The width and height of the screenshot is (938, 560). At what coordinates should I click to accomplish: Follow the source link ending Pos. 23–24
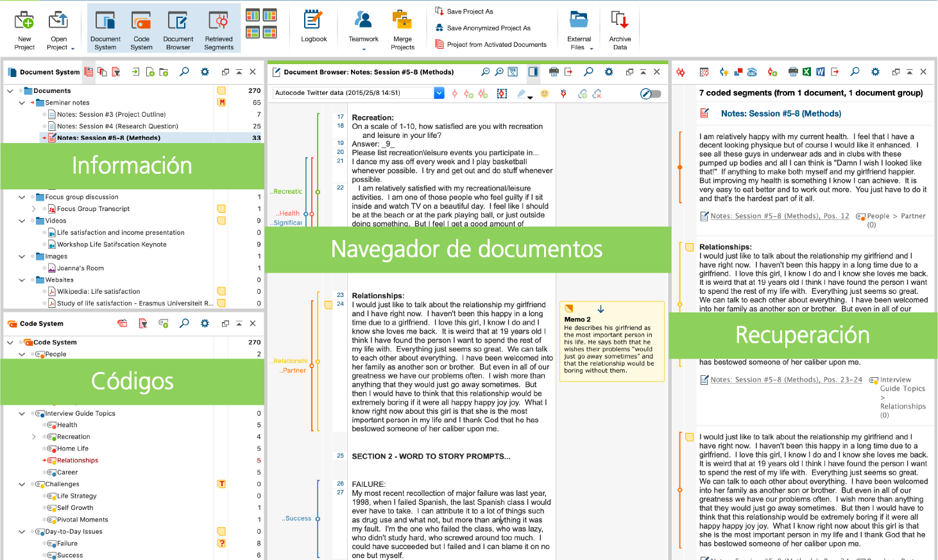(x=786, y=380)
